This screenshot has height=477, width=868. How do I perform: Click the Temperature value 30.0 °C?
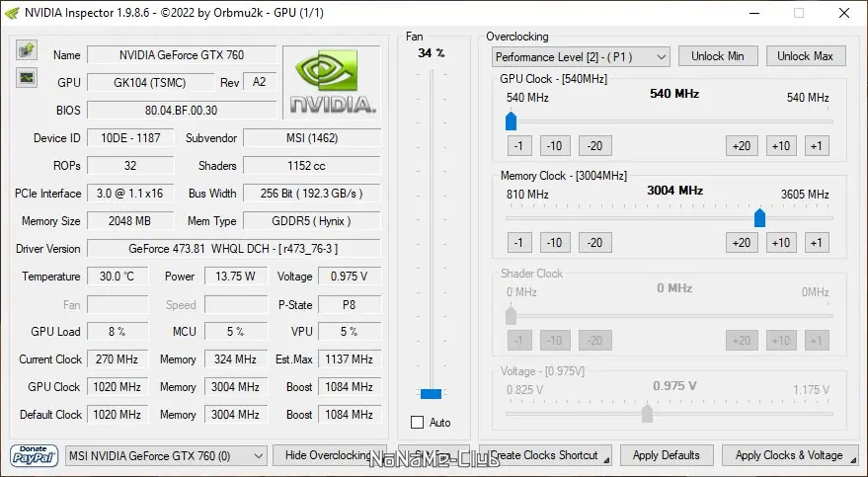[x=118, y=277]
